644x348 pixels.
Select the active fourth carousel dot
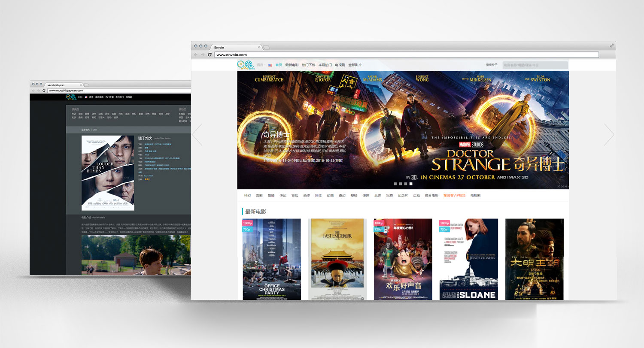[x=411, y=184]
